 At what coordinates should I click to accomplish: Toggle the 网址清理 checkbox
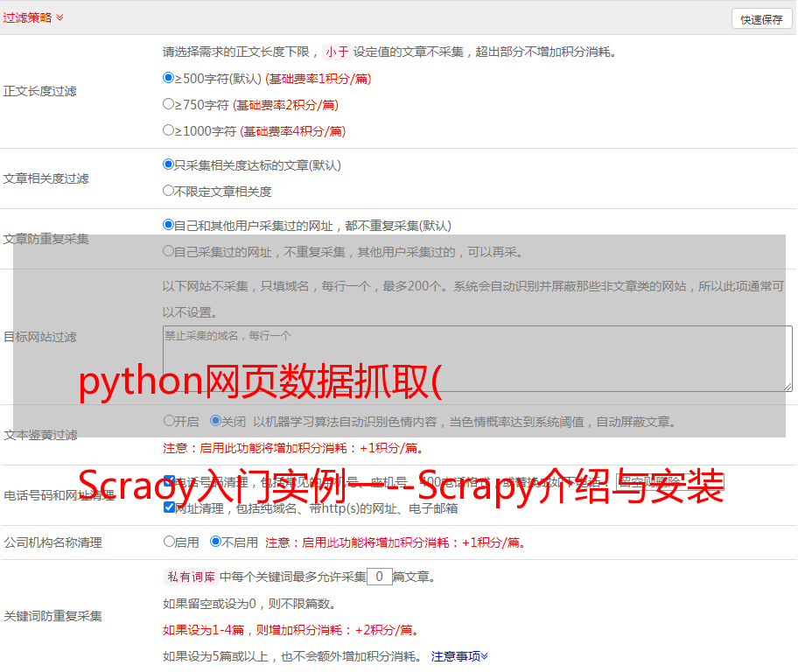point(169,507)
